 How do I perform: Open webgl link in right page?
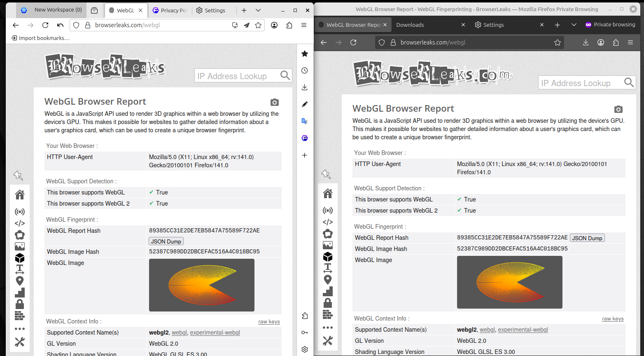coord(488,330)
